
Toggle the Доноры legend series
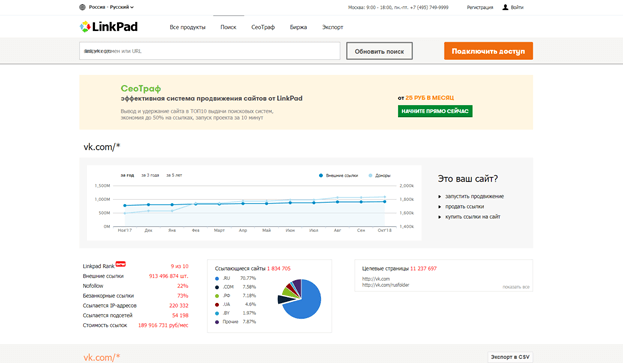[x=379, y=176]
